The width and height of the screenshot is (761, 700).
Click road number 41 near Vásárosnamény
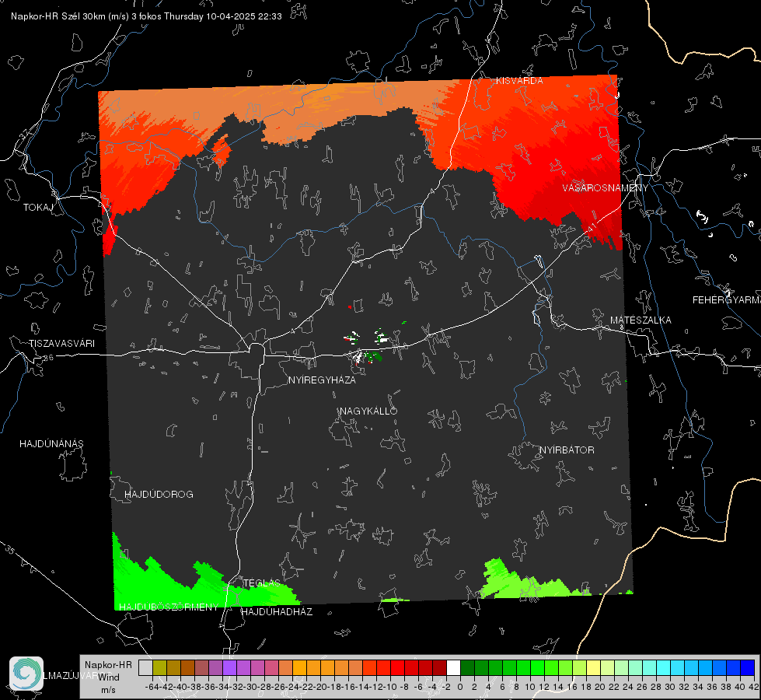point(592,227)
